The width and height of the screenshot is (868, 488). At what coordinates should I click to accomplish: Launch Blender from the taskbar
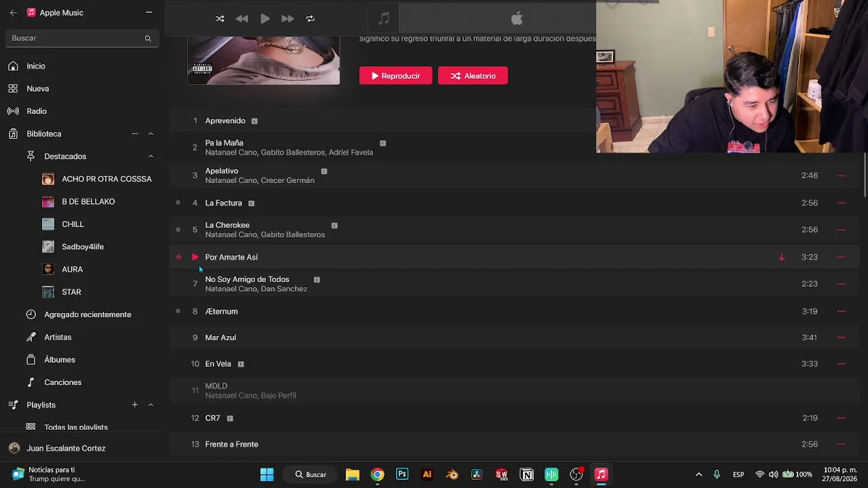[452, 474]
